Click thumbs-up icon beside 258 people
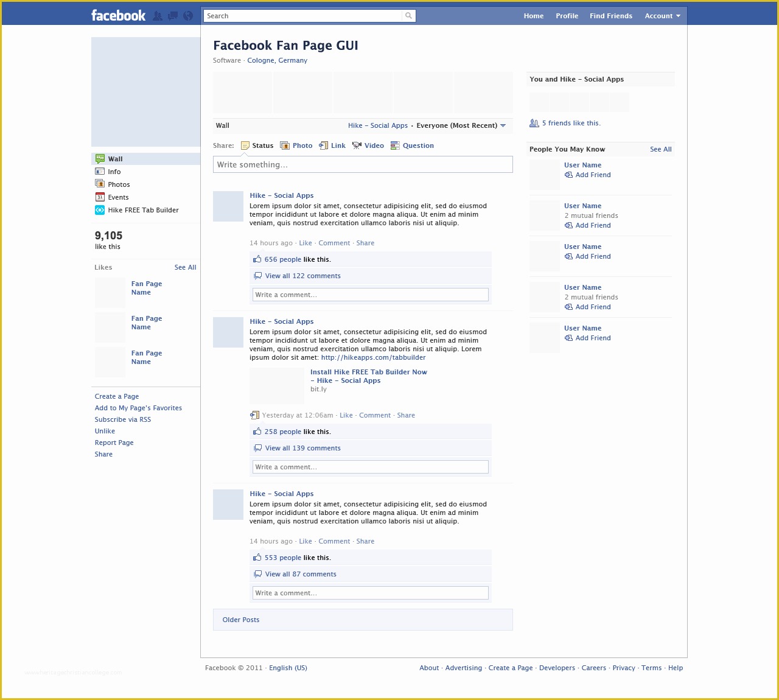Image resolution: width=779 pixels, height=700 pixels. pos(257,431)
